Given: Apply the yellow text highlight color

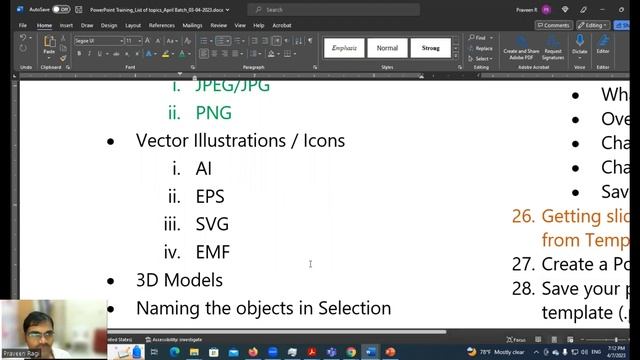Looking at the screenshot, I should coord(165,54).
